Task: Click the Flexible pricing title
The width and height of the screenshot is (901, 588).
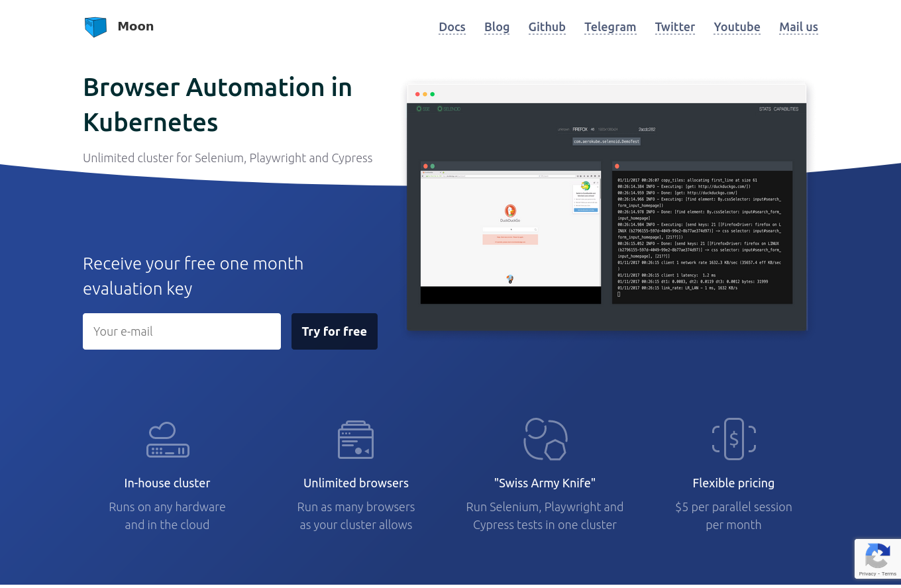Action: click(x=733, y=483)
